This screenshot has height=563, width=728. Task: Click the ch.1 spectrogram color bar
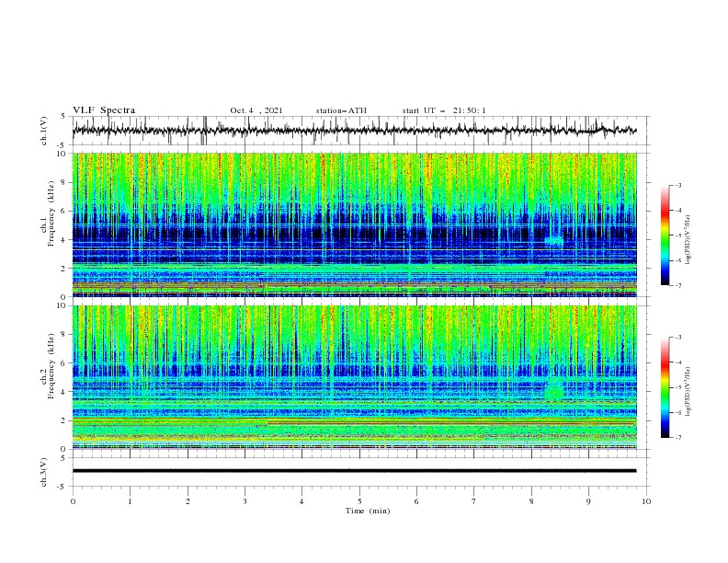665,236
